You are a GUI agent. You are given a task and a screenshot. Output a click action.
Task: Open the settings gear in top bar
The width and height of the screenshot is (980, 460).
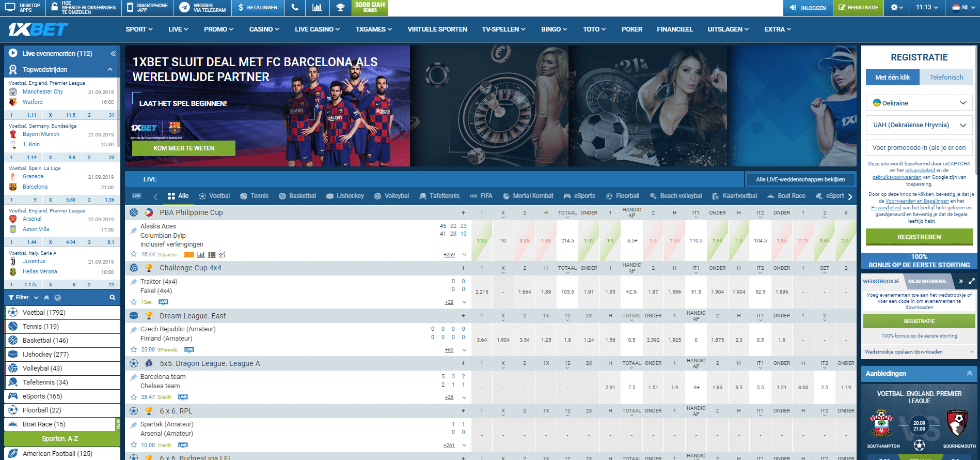point(897,8)
